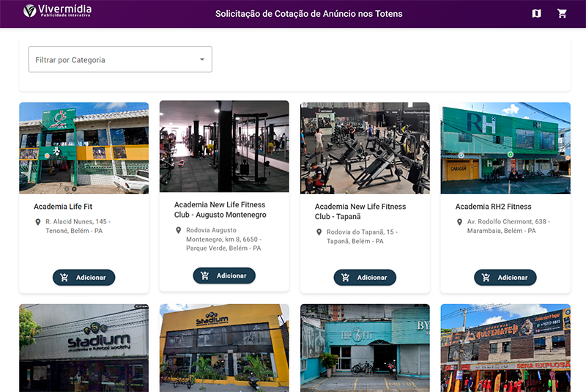The width and height of the screenshot is (586, 392).
Task: Click the yellow Stadium building photo
Action: (x=224, y=348)
